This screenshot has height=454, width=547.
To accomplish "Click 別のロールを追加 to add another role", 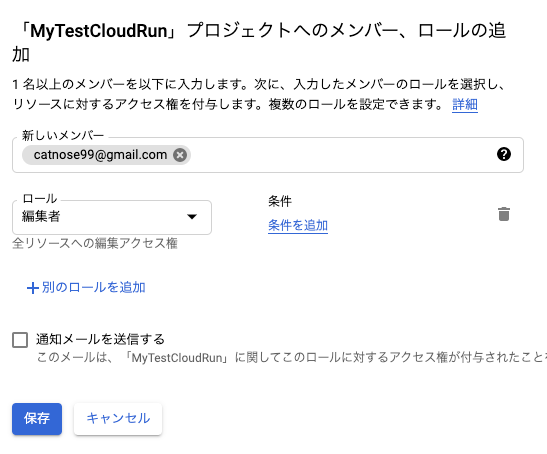I will pyautogui.click(x=86, y=288).
